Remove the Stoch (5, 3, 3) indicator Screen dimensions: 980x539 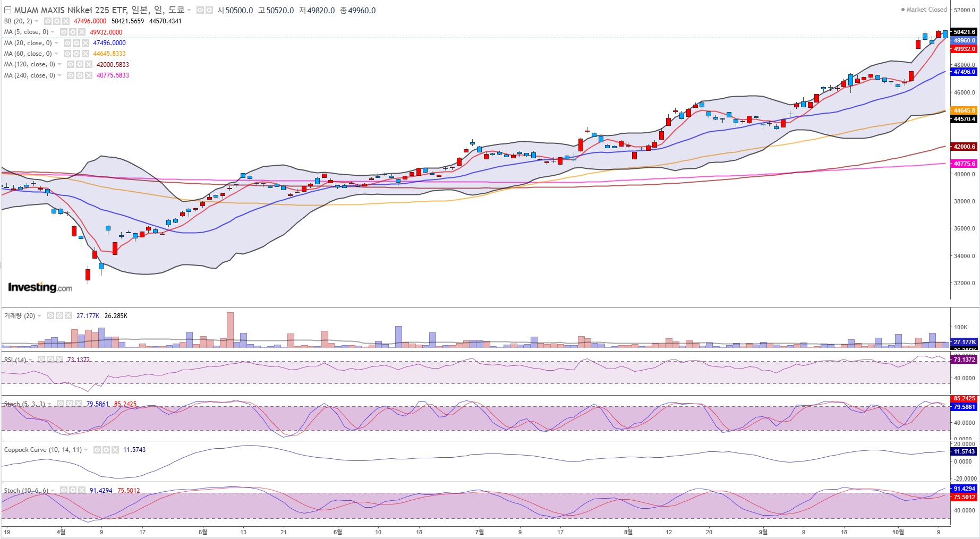point(78,404)
